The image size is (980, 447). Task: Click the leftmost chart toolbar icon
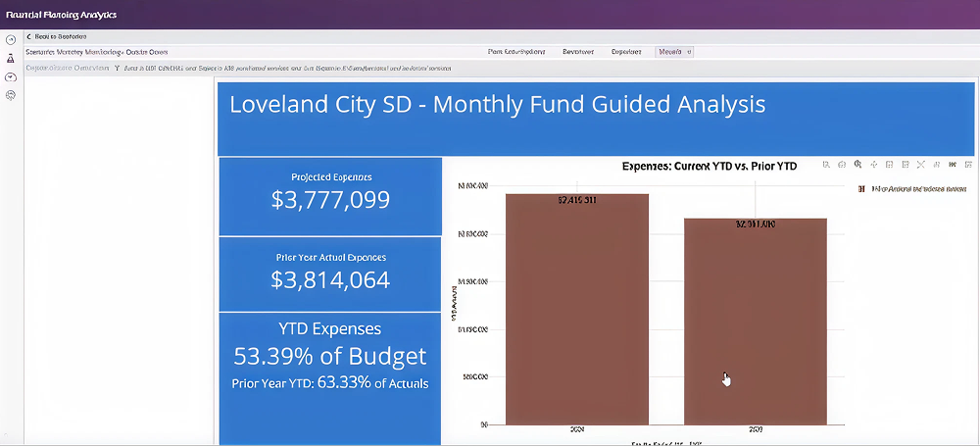click(826, 165)
